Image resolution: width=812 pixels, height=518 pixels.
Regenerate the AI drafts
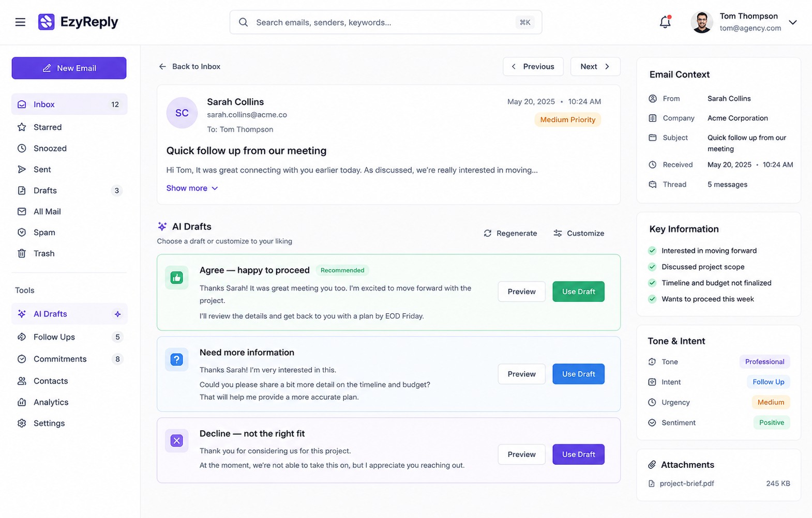[x=510, y=233]
